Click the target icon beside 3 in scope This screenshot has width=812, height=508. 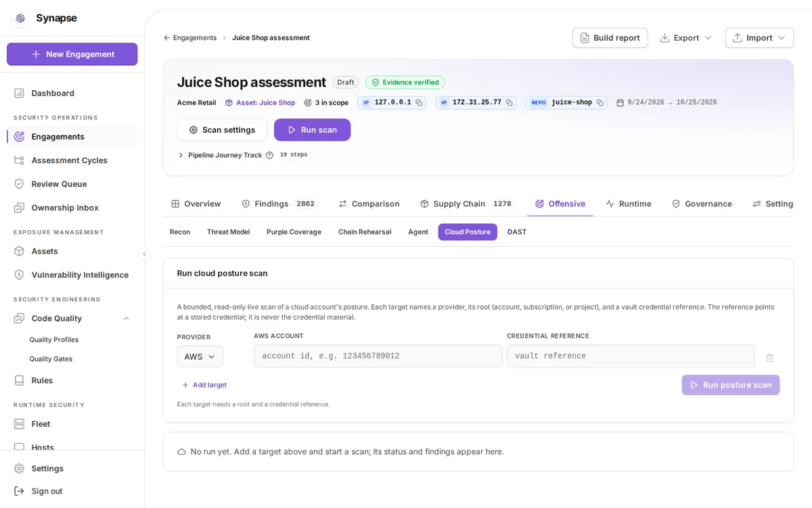click(308, 103)
